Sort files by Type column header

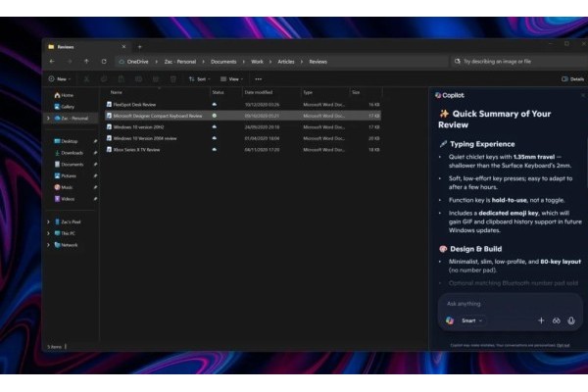pyautogui.click(x=308, y=92)
